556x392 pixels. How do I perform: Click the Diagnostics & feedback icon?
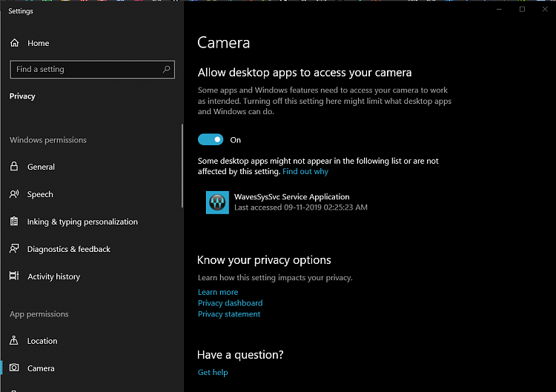coord(14,249)
